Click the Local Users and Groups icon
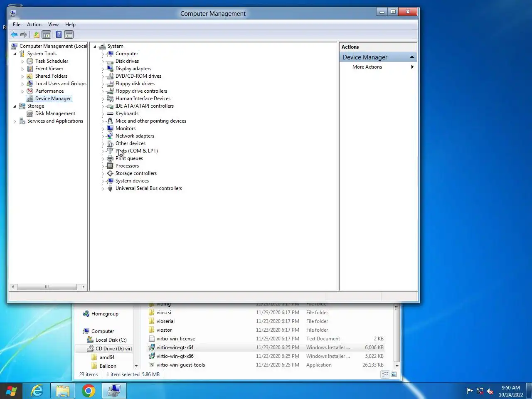 pyautogui.click(x=30, y=84)
